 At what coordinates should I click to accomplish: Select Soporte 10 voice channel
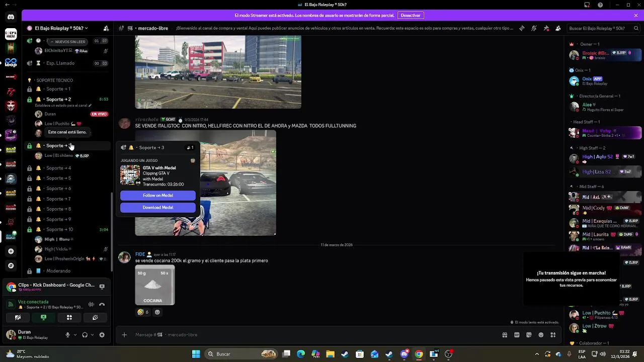pos(67,229)
